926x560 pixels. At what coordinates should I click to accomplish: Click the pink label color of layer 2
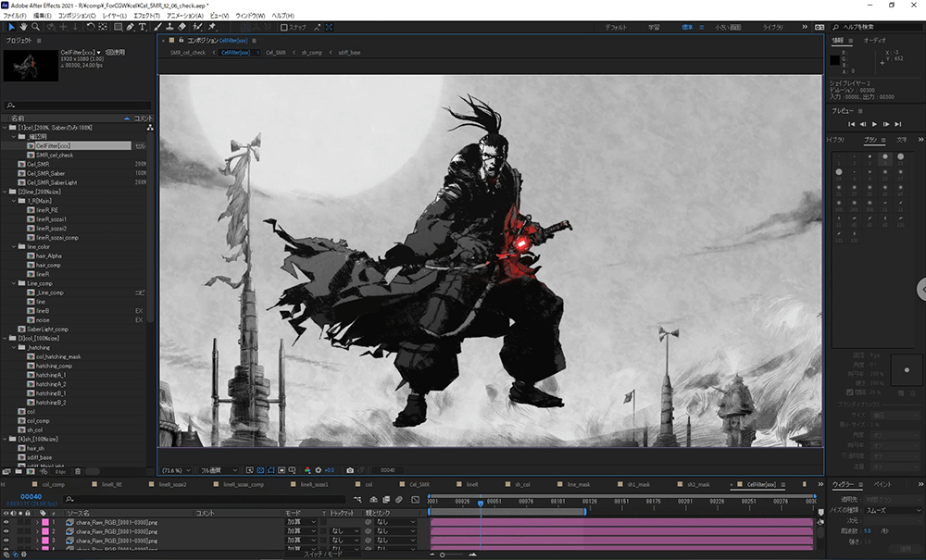pyautogui.click(x=44, y=531)
